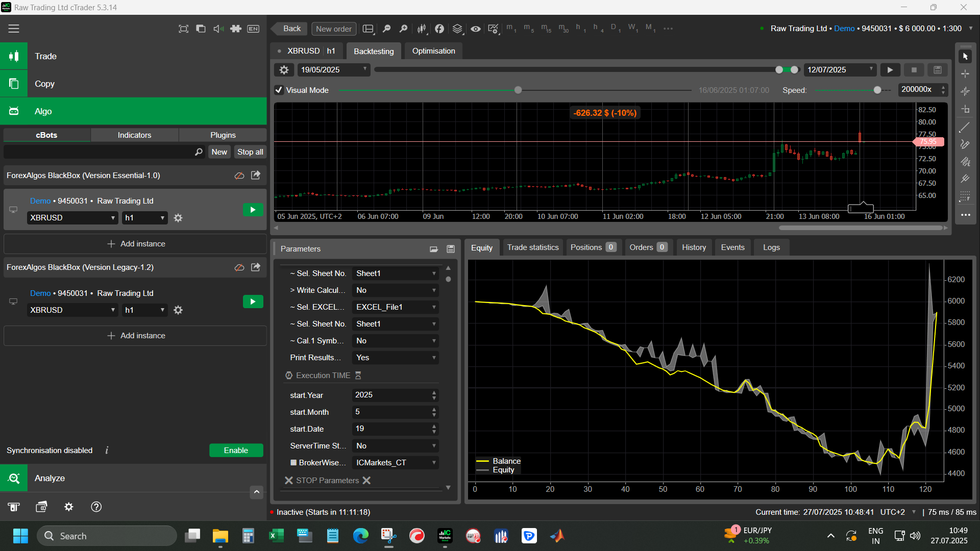Run the Essential-1.0 XBRUSD cBot instance
Viewport: 980px width, 551px height.
click(x=253, y=210)
